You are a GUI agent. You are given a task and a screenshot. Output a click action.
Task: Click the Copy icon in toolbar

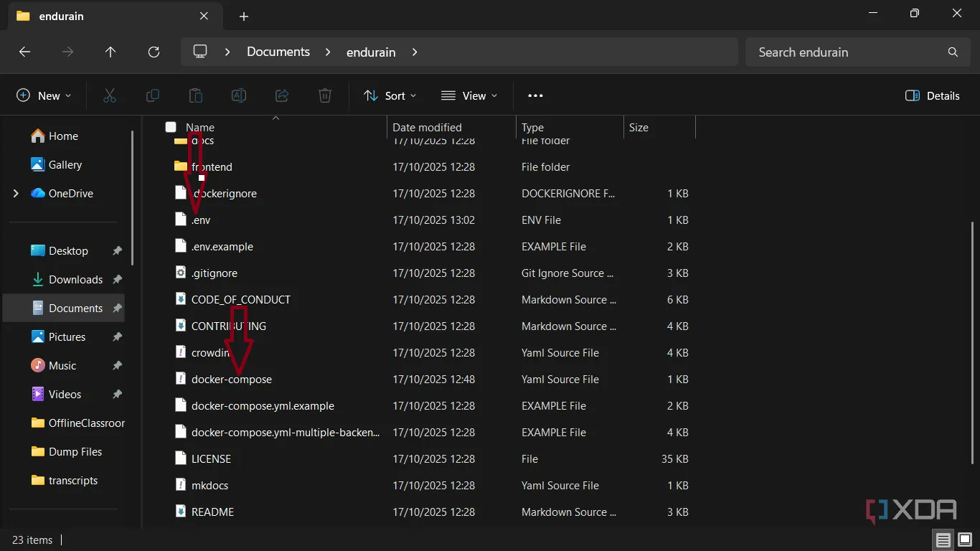pyautogui.click(x=153, y=95)
